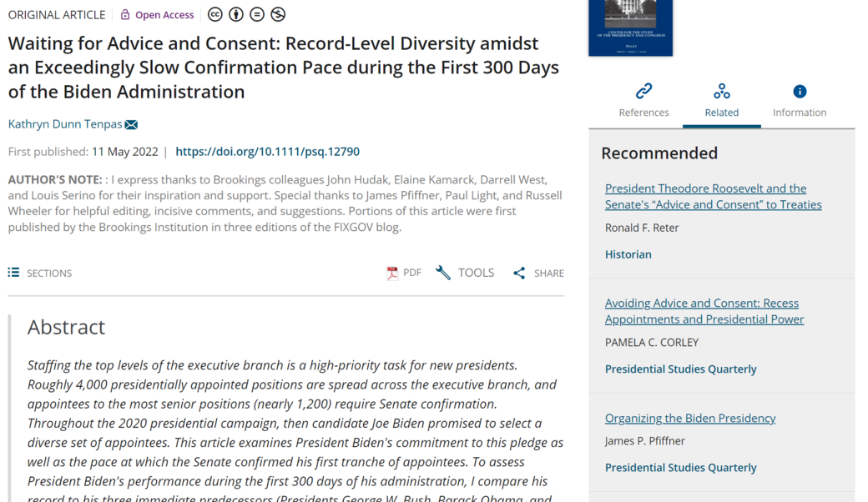
Task: Click the Open Access padlock icon
Action: 125,14
